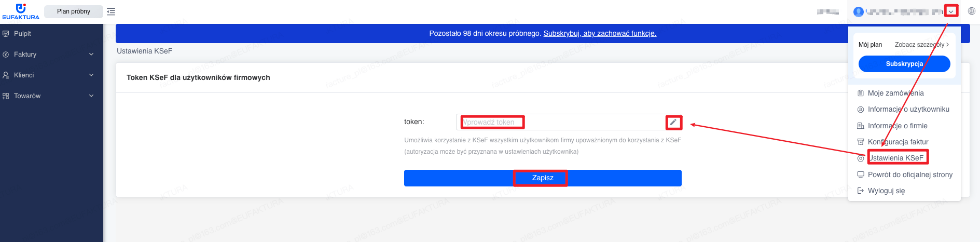Click the Plan próbny badge

pos(74,11)
